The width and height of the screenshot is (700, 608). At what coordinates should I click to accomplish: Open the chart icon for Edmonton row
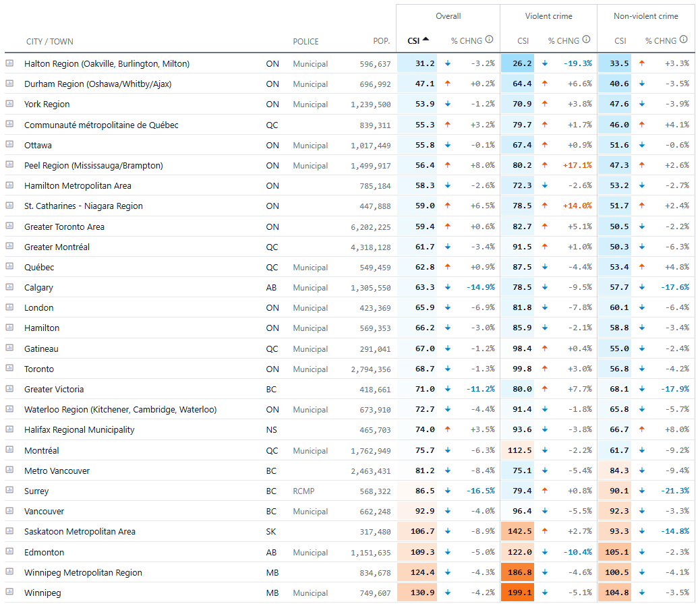[9, 551]
